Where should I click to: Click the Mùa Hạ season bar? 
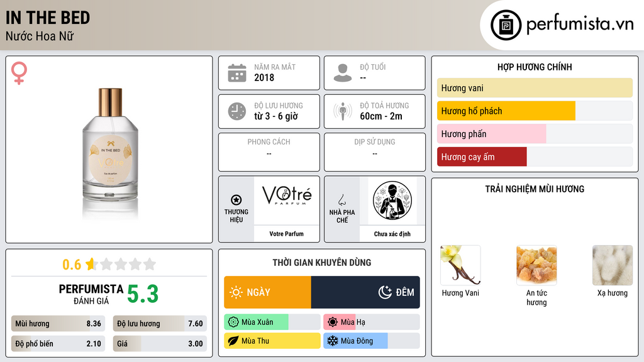(x=372, y=322)
